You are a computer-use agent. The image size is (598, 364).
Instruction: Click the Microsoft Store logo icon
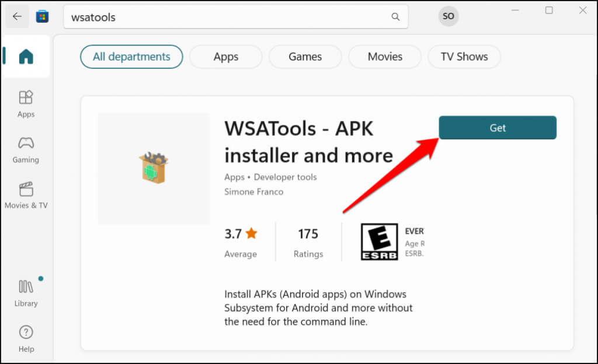click(42, 16)
